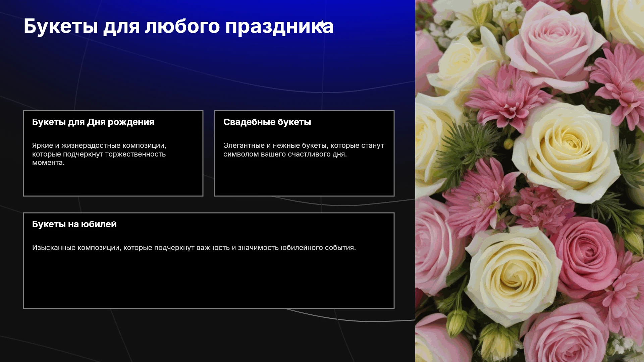This screenshot has height=362, width=644.
Task: Click the word "праздника" in the main title
Action: [x=279, y=27]
